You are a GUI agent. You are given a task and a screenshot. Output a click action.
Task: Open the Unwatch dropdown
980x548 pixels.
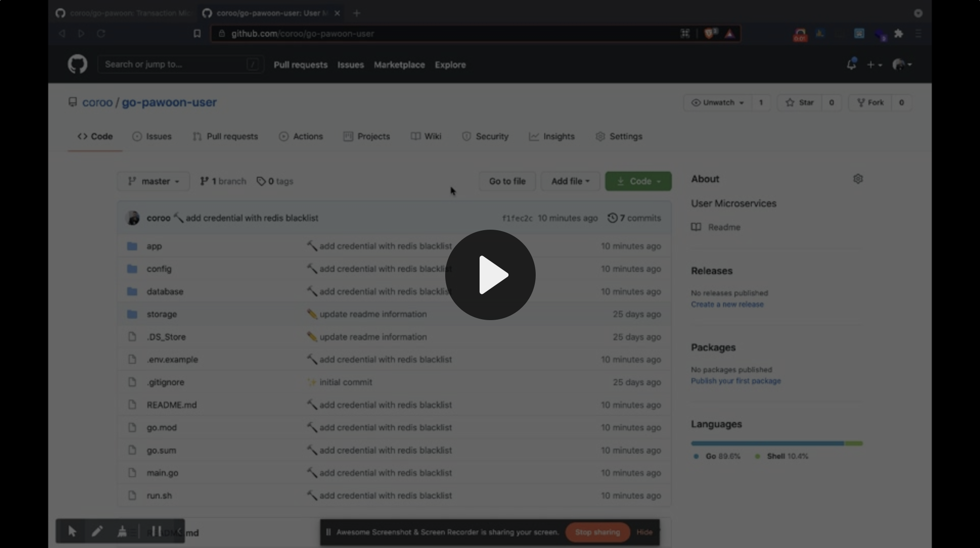point(718,103)
